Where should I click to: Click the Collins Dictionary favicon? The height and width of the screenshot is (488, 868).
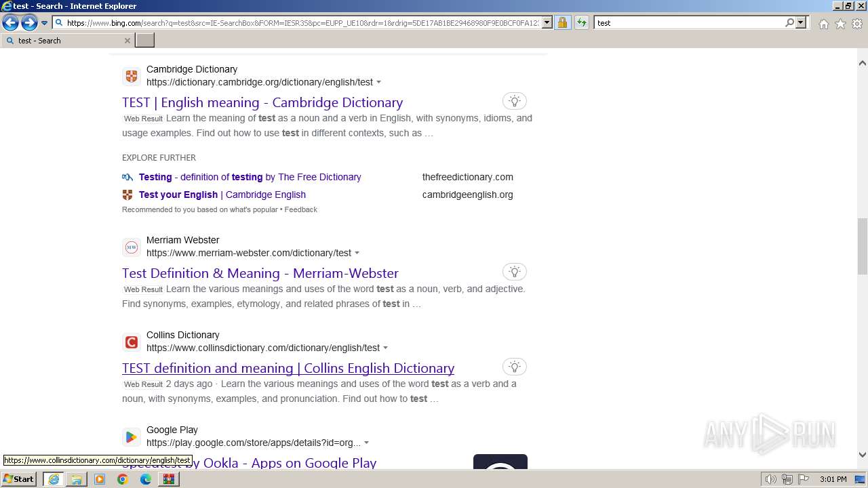(132, 342)
